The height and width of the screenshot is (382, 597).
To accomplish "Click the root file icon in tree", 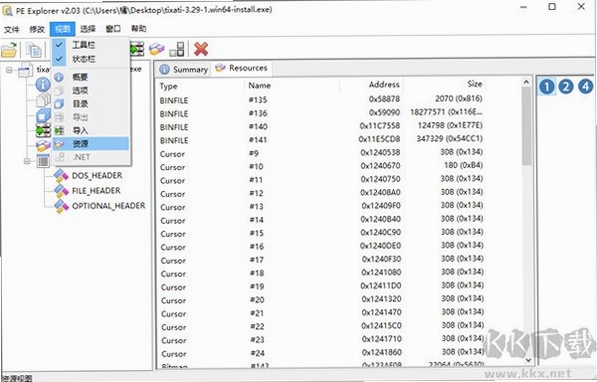I will (26, 70).
